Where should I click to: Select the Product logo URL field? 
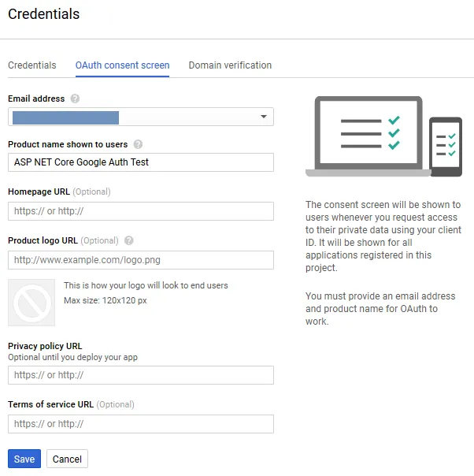pos(141,260)
